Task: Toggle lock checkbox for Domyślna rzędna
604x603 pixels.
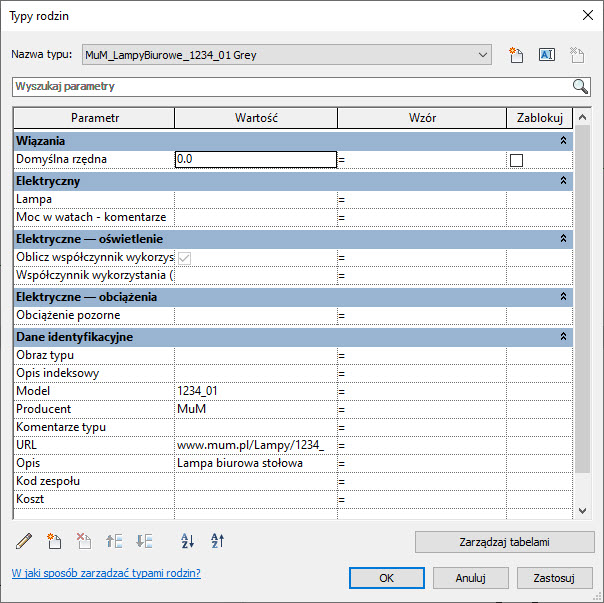Action: (517, 160)
